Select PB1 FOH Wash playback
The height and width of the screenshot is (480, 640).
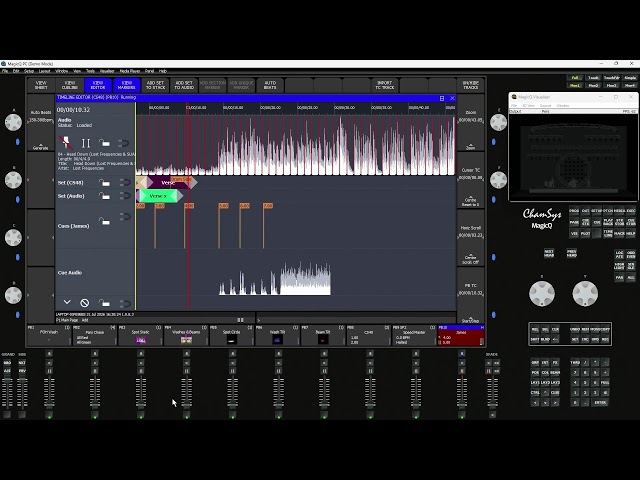pyautogui.click(x=49, y=336)
